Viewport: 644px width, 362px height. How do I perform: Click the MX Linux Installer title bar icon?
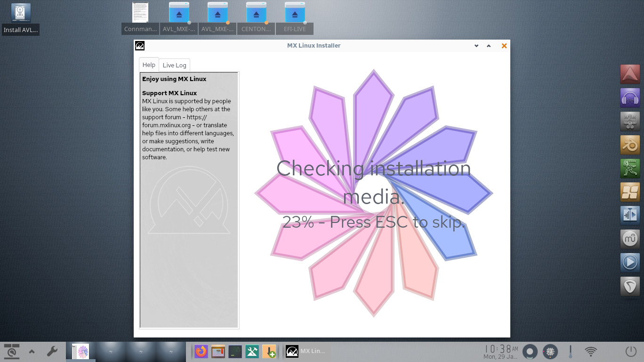coord(140,46)
